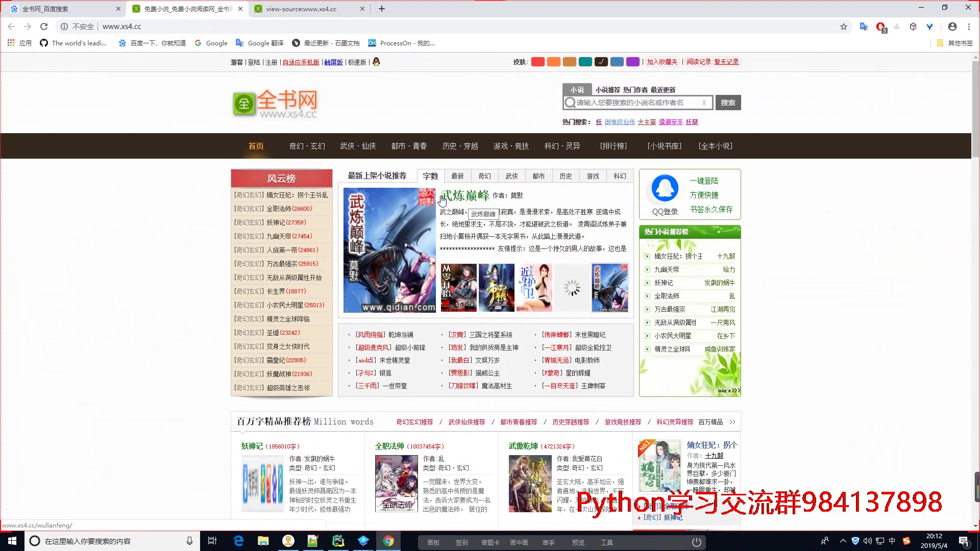Click the QQ penguin icon in top bar
This screenshot has width=980, height=551.
[x=376, y=62]
